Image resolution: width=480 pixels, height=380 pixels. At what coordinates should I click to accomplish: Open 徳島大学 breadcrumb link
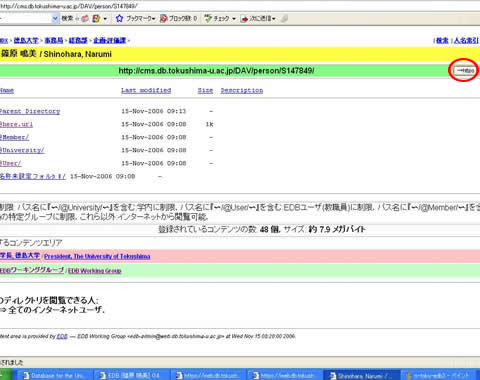[26, 40]
